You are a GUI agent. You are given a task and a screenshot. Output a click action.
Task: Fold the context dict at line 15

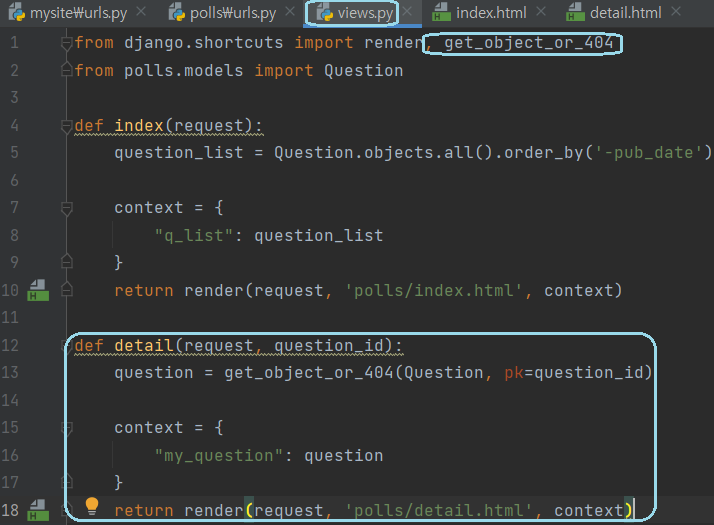[66, 428]
